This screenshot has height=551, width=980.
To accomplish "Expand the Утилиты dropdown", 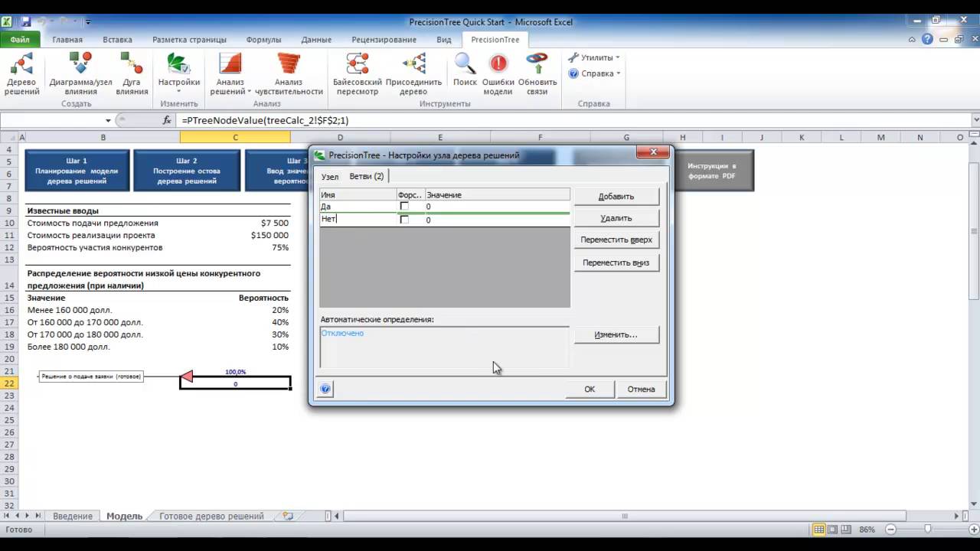I will (x=594, y=57).
